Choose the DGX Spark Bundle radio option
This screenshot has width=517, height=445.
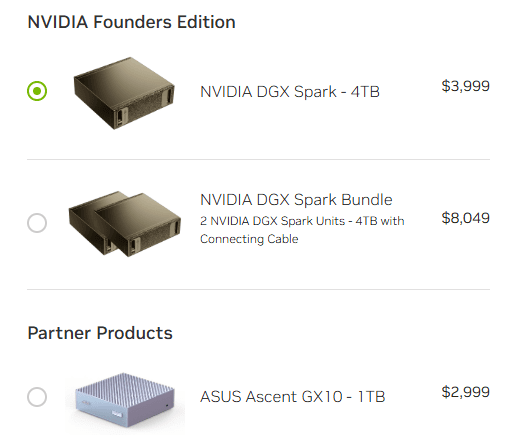tap(37, 223)
